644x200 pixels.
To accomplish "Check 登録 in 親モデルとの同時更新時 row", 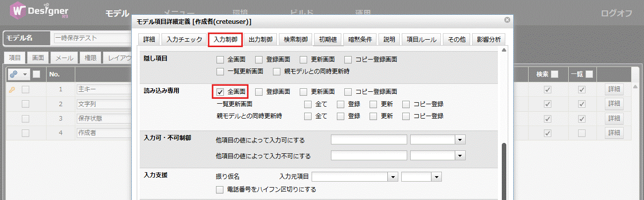I will [340, 116].
